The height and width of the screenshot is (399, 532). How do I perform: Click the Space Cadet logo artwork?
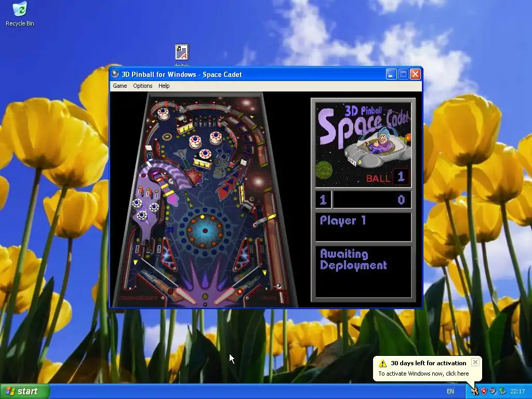pos(363,144)
